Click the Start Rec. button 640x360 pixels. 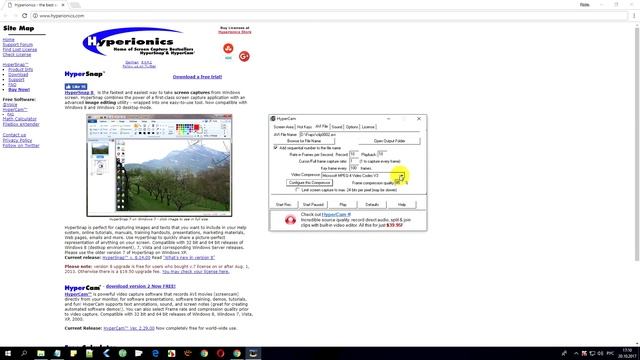(283, 204)
